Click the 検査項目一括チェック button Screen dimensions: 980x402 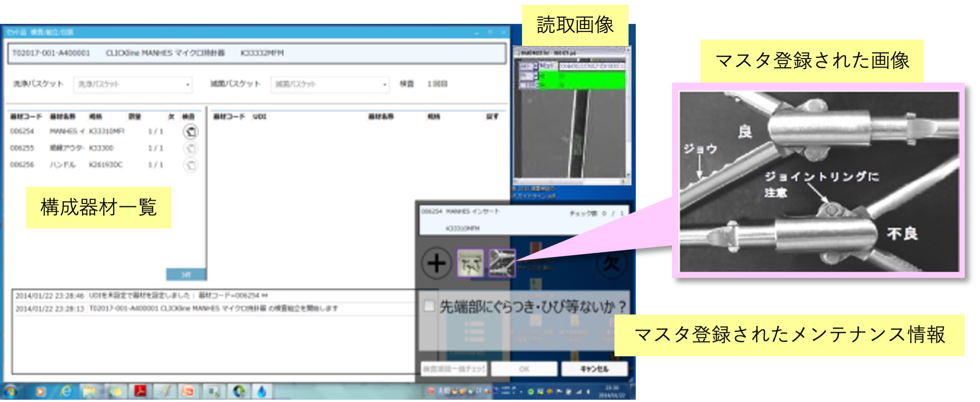tap(454, 369)
